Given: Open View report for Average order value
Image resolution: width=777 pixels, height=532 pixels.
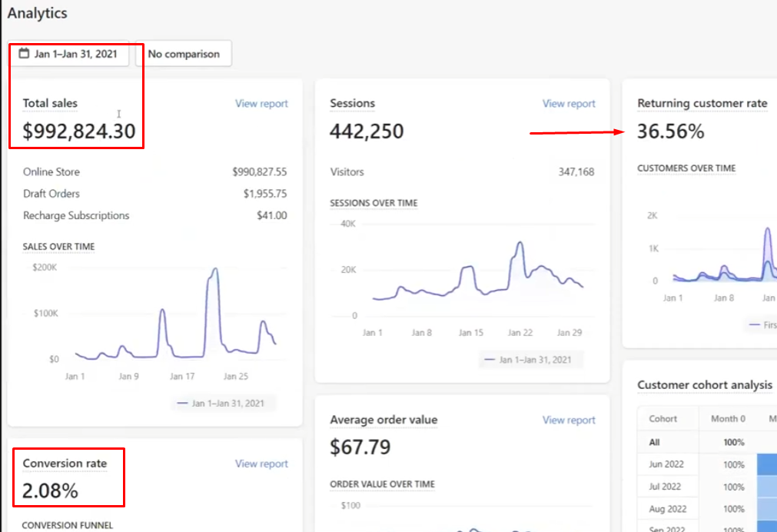Looking at the screenshot, I should 569,420.
